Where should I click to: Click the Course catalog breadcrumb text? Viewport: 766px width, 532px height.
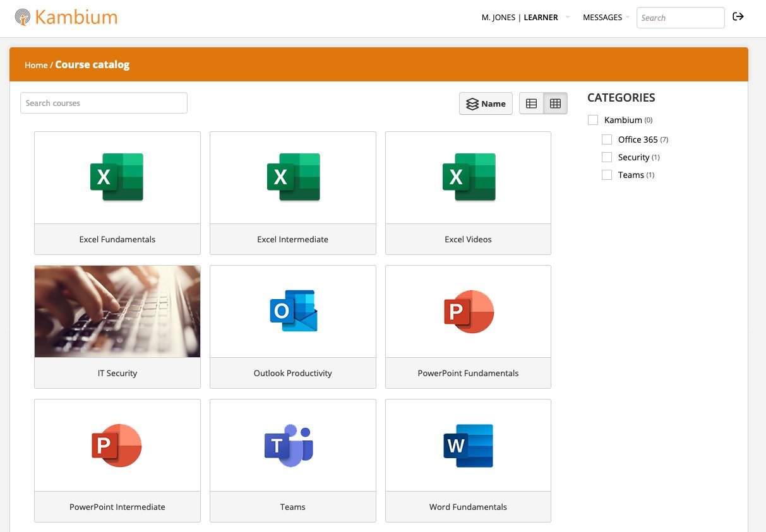tap(92, 64)
